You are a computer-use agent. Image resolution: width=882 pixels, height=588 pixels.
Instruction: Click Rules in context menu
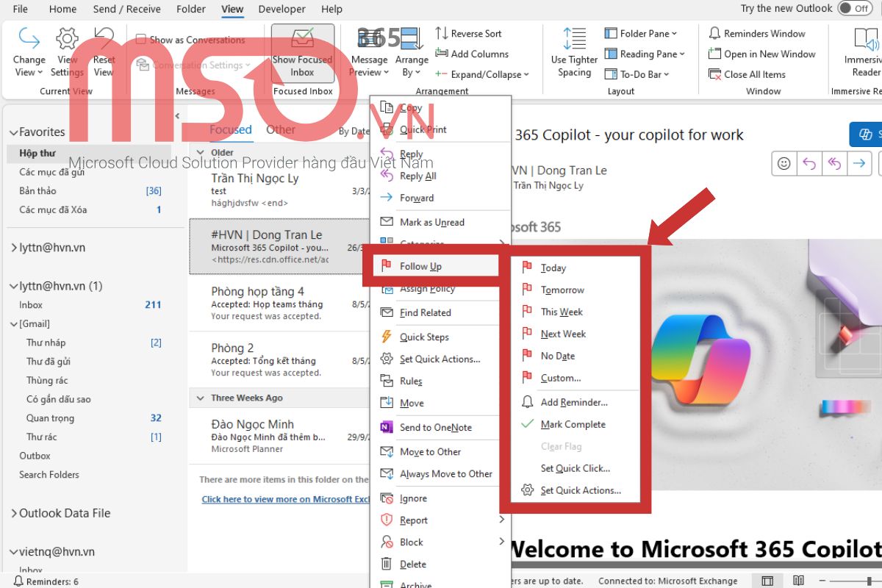(441, 381)
